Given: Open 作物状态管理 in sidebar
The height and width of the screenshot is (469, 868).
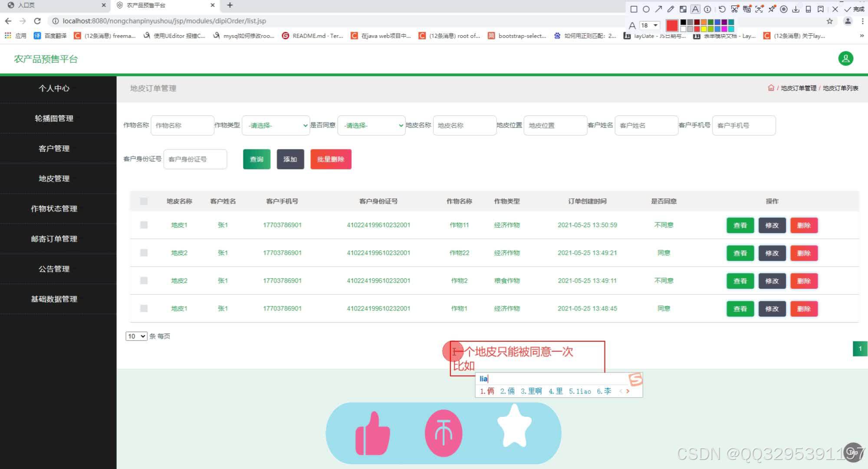Looking at the screenshot, I should click(54, 208).
